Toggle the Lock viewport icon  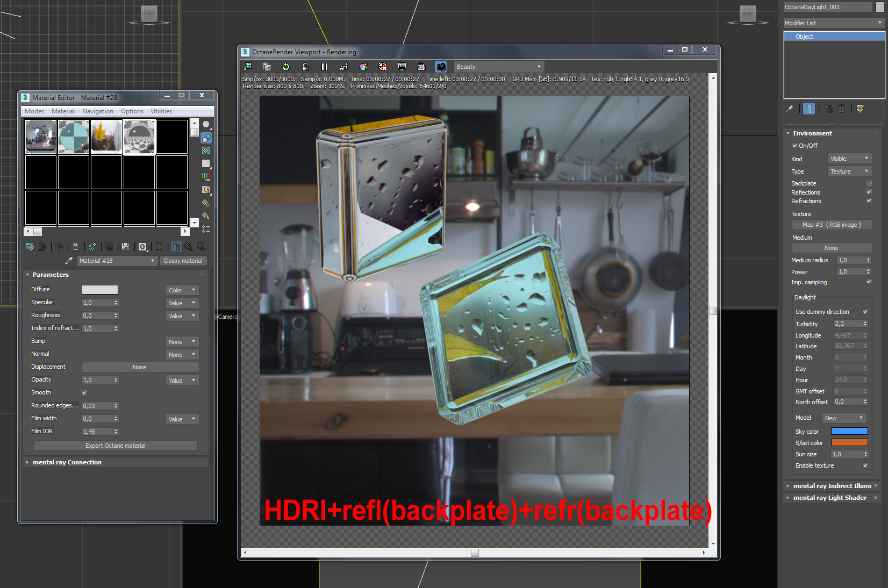305,67
